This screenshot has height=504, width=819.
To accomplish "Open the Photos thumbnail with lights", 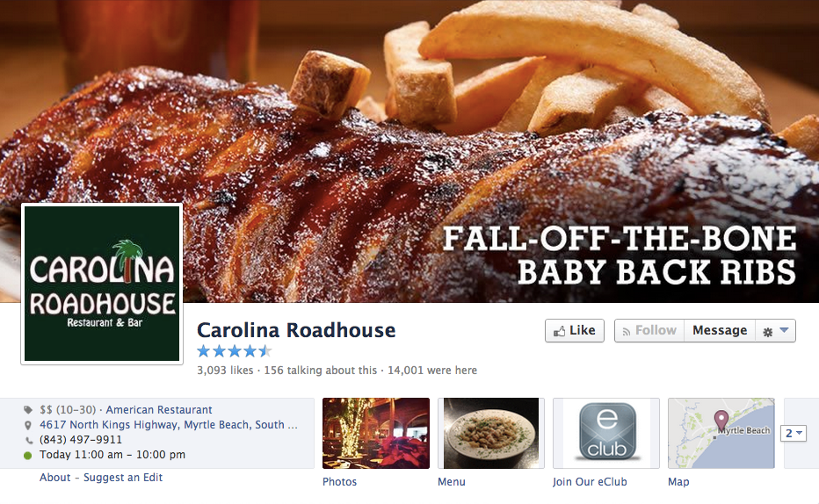I will 376,433.
